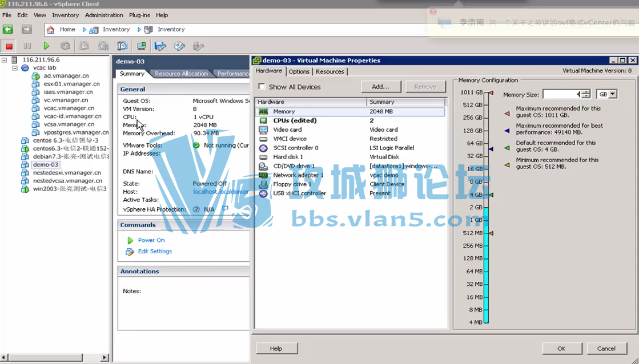The width and height of the screenshot is (639, 364).
Task: Click the Cancel button in VM Properties
Action: (606, 349)
